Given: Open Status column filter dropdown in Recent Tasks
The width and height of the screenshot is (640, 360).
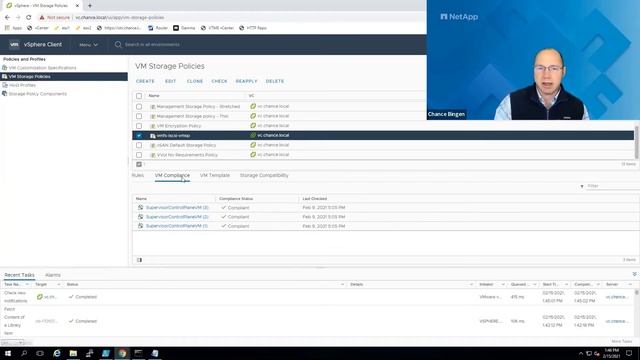Looking at the screenshot, I should 342,284.
